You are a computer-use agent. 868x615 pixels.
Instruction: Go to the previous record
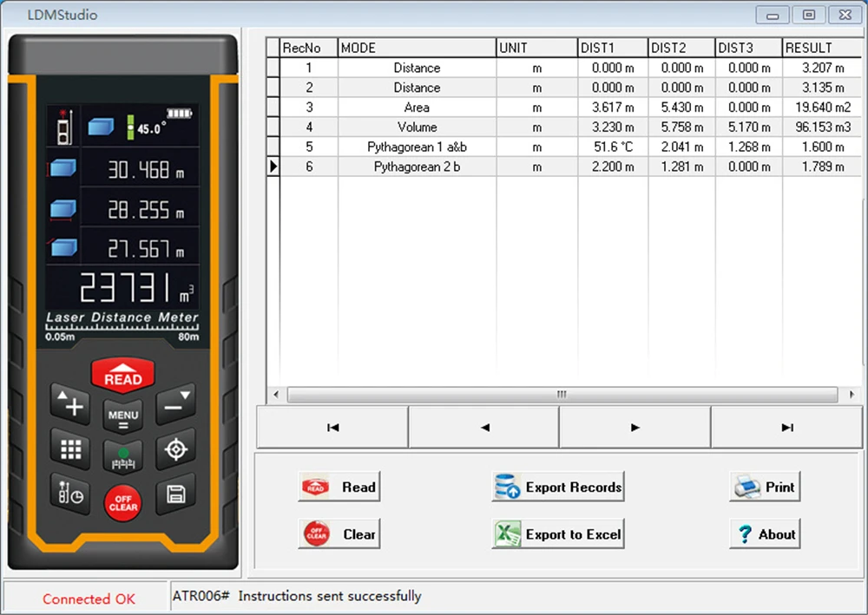tap(484, 427)
